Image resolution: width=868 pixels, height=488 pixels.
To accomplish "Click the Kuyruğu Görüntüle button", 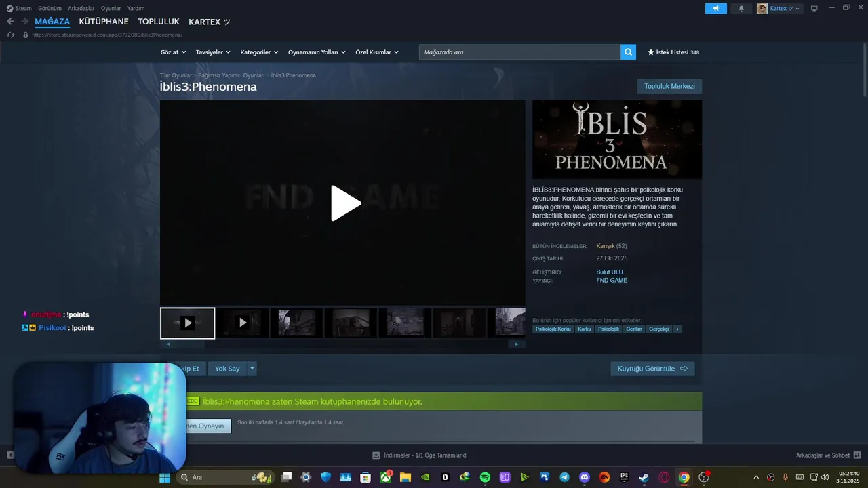I will pyautogui.click(x=652, y=369).
